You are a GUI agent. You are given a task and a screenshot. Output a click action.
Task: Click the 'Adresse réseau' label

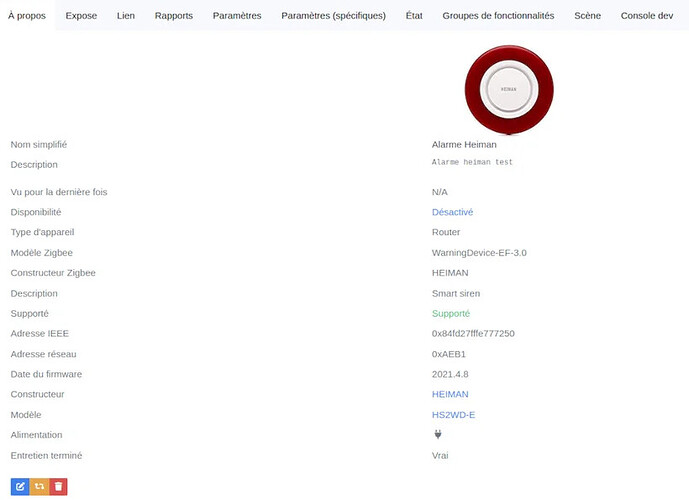coord(43,354)
